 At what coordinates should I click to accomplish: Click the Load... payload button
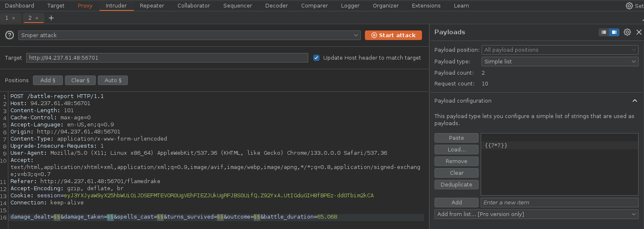pos(457,149)
